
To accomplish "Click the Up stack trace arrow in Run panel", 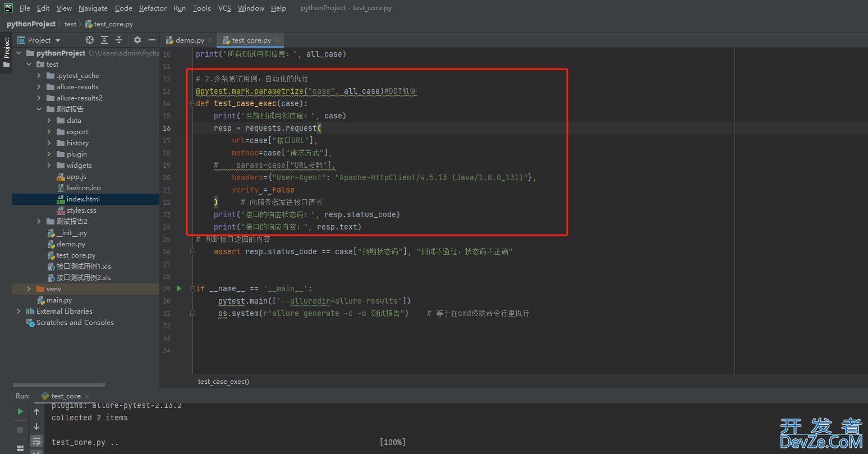I will tap(36, 411).
